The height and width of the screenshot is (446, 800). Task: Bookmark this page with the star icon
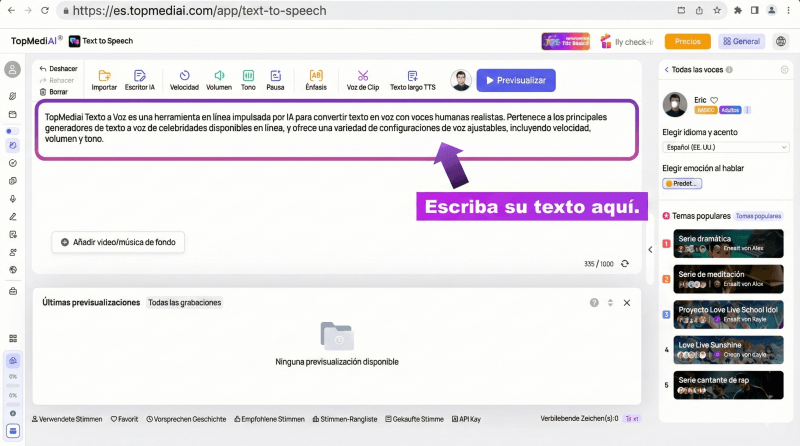point(717,10)
